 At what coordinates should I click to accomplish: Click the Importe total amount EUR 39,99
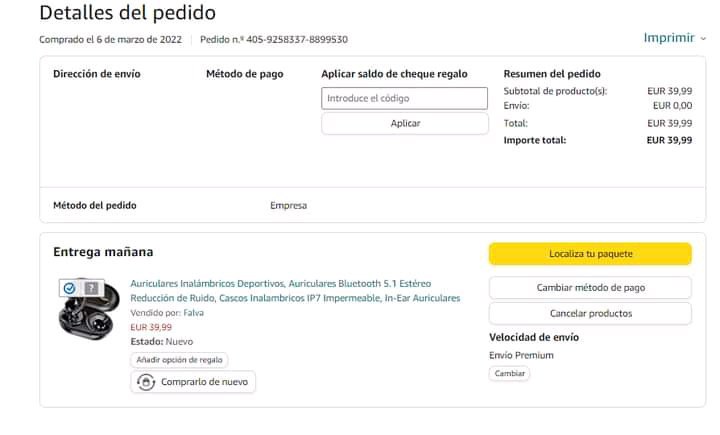tap(669, 140)
